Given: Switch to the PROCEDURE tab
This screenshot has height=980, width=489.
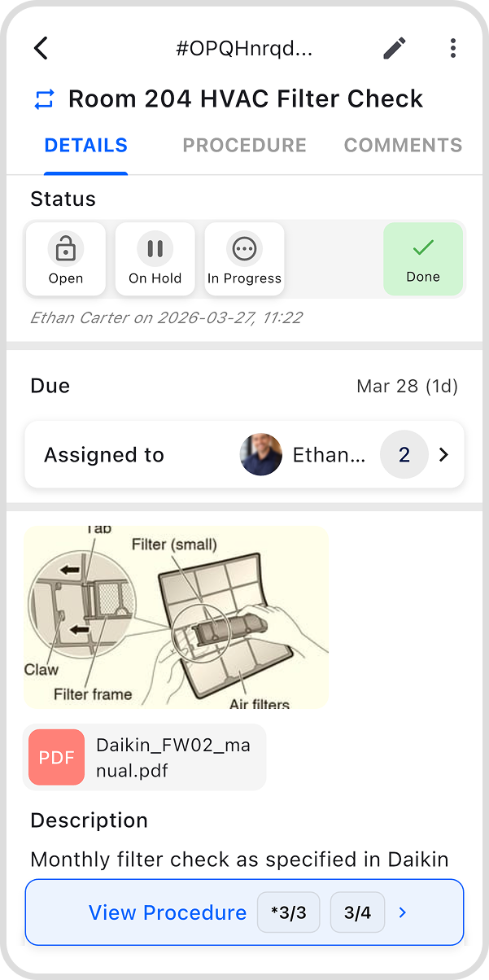Looking at the screenshot, I should coord(244,145).
